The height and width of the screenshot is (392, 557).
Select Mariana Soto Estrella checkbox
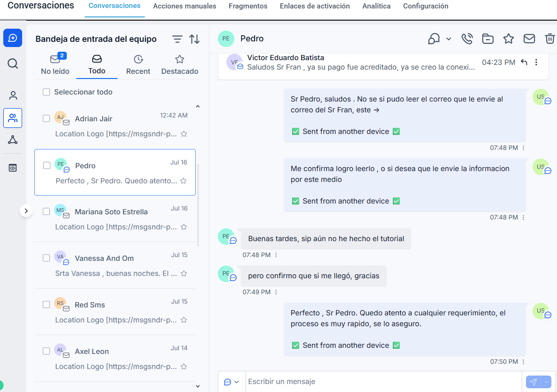point(46,211)
